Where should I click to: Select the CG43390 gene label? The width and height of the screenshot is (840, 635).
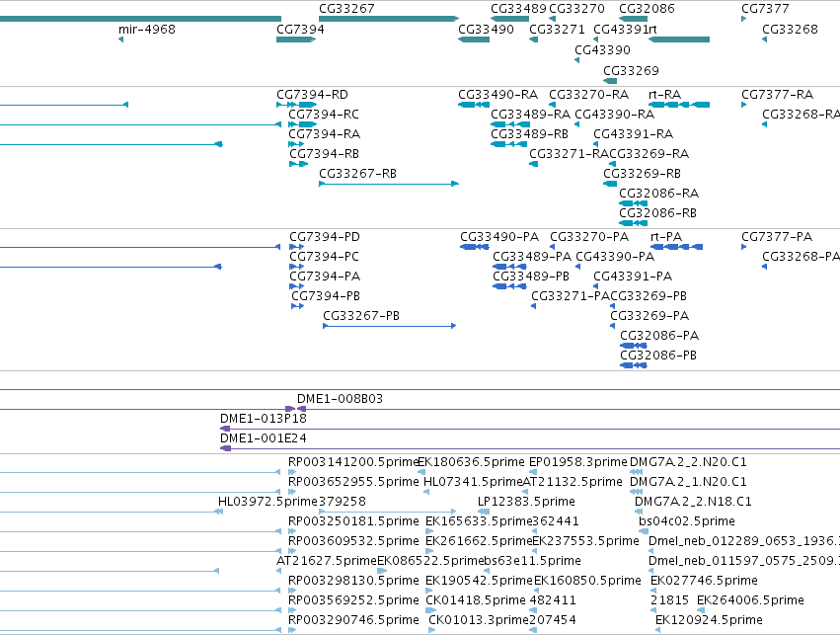tap(602, 49)
